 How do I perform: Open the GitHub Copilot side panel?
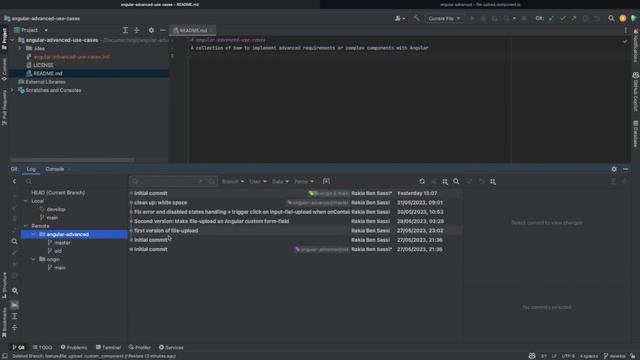tap(636, 92)
